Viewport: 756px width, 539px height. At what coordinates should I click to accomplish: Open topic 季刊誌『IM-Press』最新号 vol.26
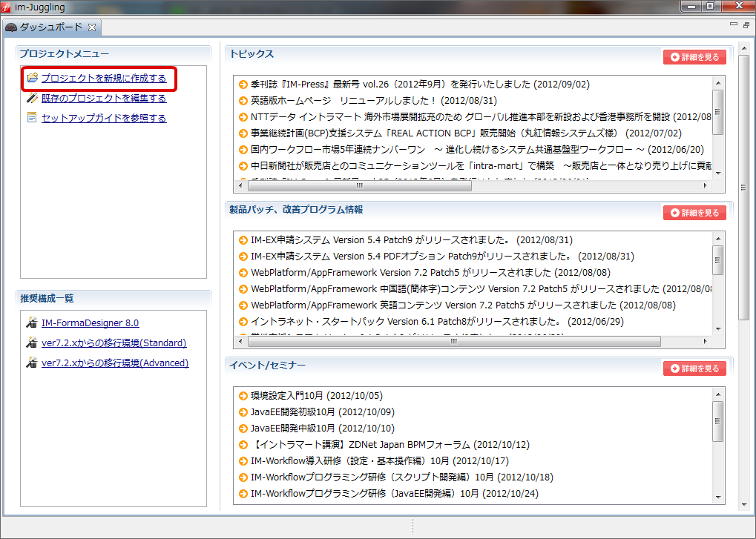[420, 85]
